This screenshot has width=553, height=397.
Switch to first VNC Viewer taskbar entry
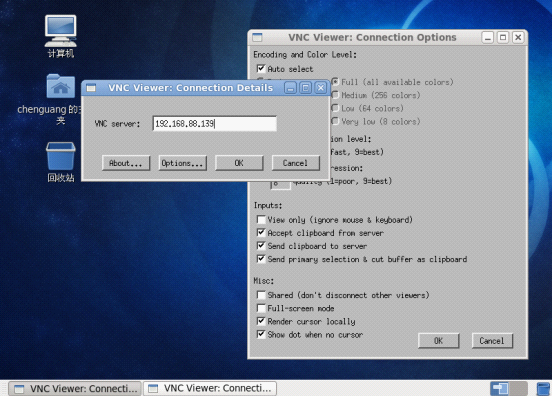(x=75, y=389)
